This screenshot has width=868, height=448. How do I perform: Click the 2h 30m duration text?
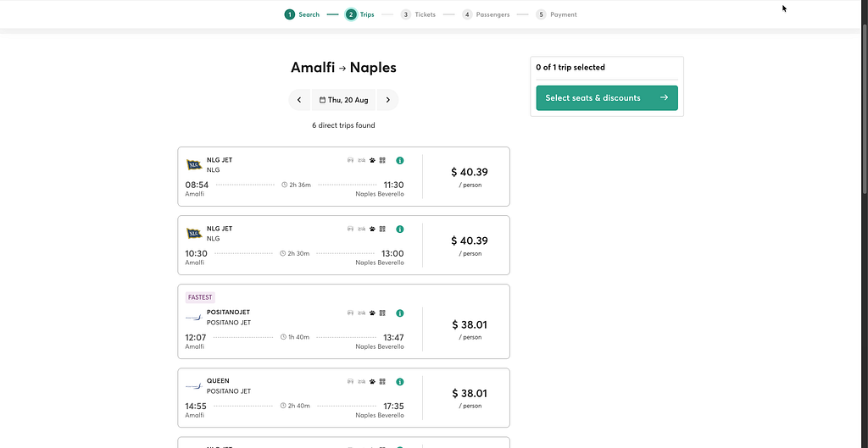tap(298, 253)
